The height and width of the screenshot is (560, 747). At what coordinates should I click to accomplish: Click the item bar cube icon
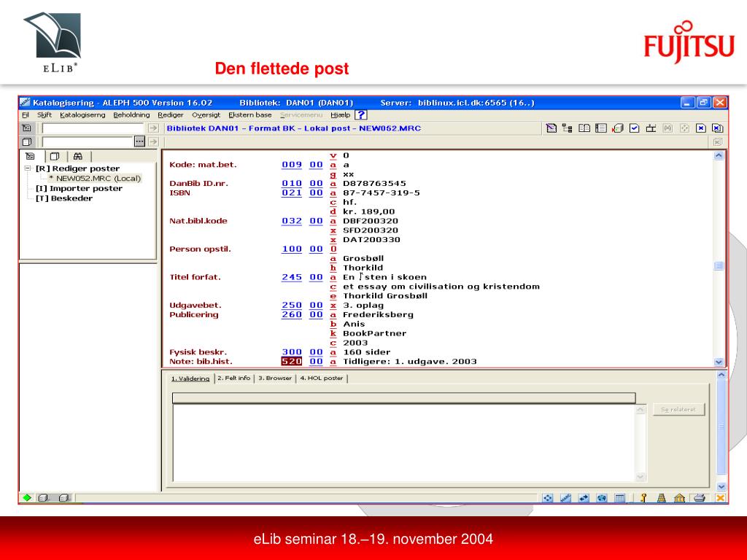tap(27, 141)
